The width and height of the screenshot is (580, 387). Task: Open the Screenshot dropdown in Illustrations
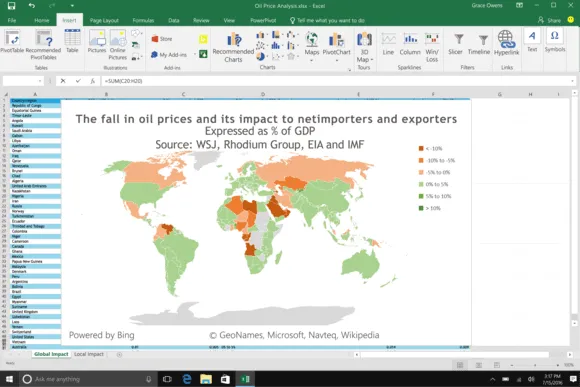pos(137,57)
